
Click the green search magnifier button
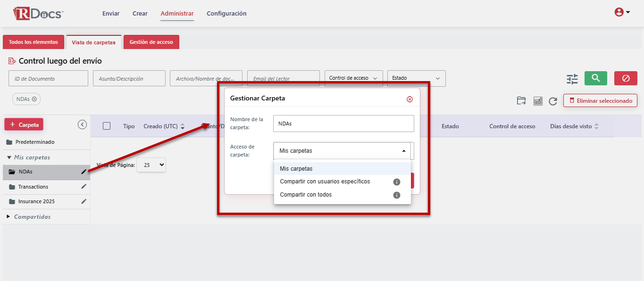pyautogui.click(x=595, y=78)
